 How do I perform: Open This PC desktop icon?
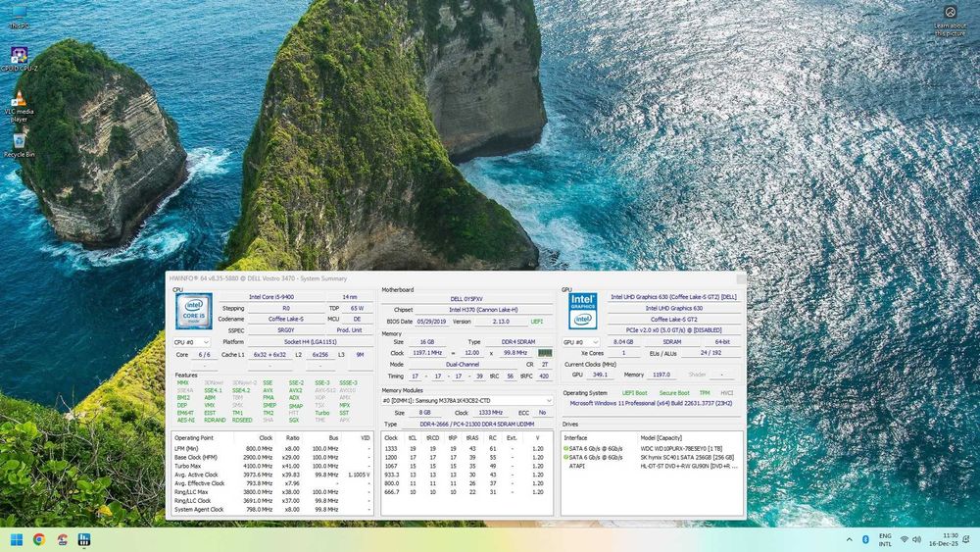pyautogui.click(x=19, y=17)
